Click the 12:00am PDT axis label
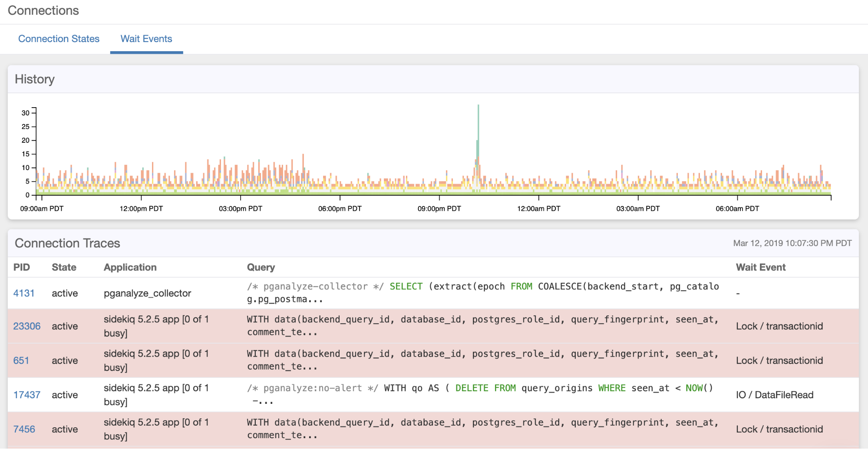 [538, 209]
